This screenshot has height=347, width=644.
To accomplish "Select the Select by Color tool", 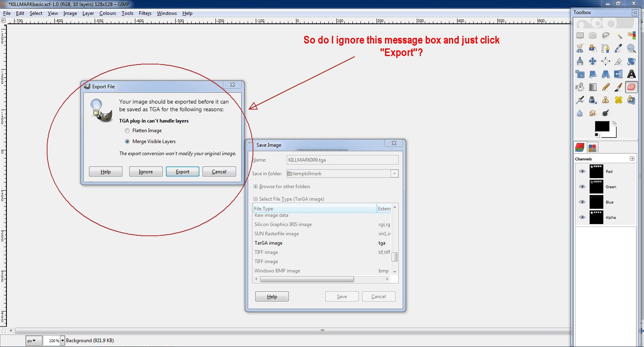I will pyautogui.click(x=632, y=35).
